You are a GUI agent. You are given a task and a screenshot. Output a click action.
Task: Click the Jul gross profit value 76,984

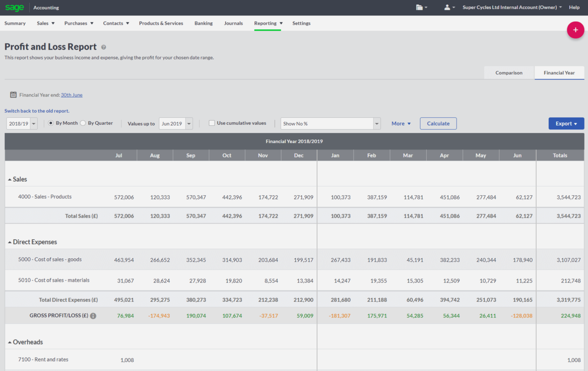(126, 316)
